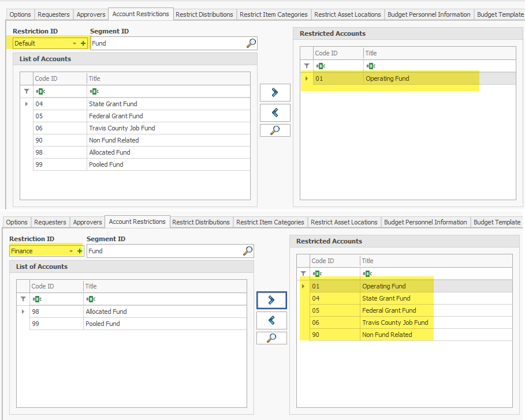The image size is (525, 420).
Task: Click Title column header in Finance Restricted Accounts
Action: pyautogui.click(x=368, y=261)
